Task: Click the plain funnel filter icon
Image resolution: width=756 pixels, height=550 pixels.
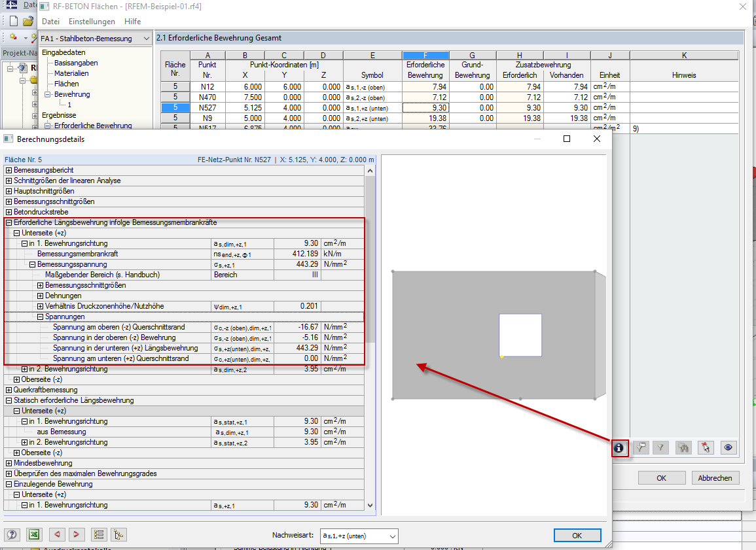Action: pos(660,448)
